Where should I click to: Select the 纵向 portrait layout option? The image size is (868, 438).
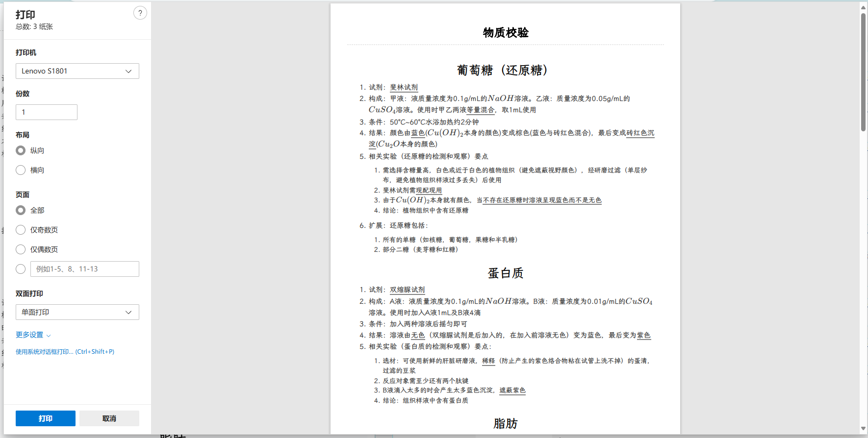click(x=21, y=150)
